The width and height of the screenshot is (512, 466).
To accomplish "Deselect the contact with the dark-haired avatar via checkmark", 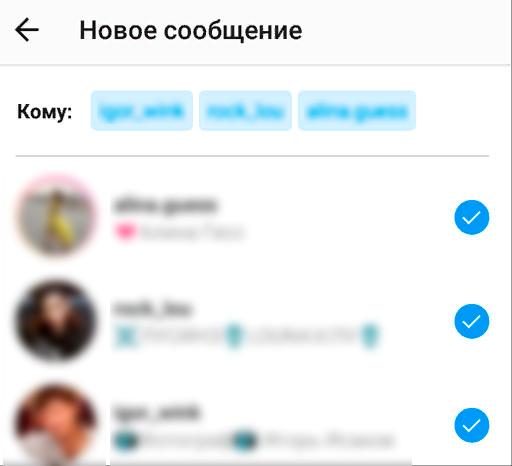I will point(472,321).
